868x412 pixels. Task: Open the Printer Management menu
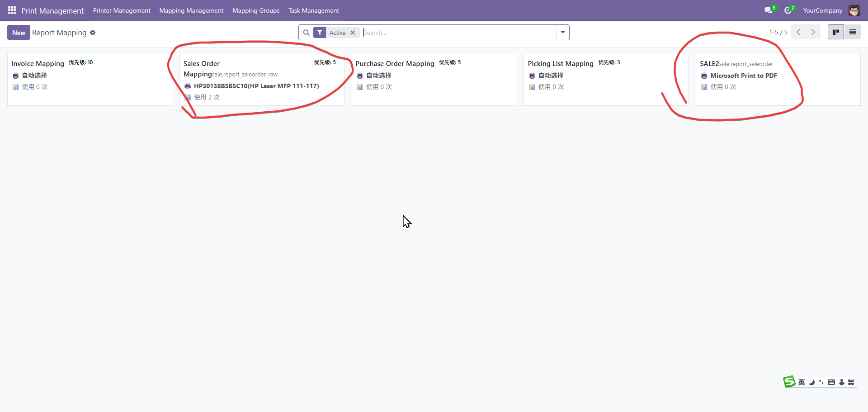click(122, 10)
